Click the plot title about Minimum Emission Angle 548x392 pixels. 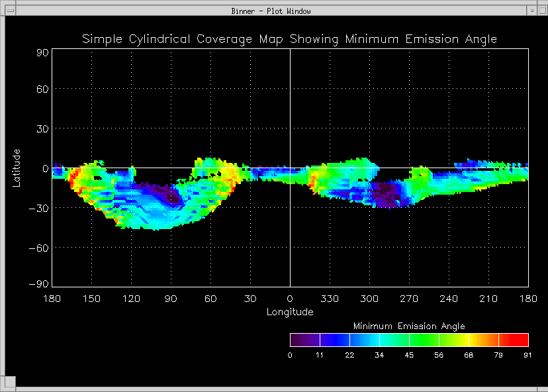289,39
